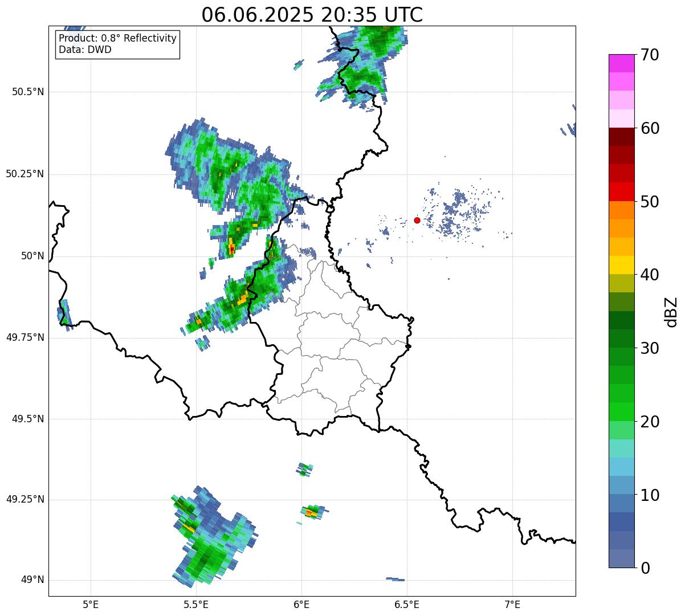Click the red station marker on the map
This screenshot has width=685, height=616.
pyautogui.click(x=417, y=220)
